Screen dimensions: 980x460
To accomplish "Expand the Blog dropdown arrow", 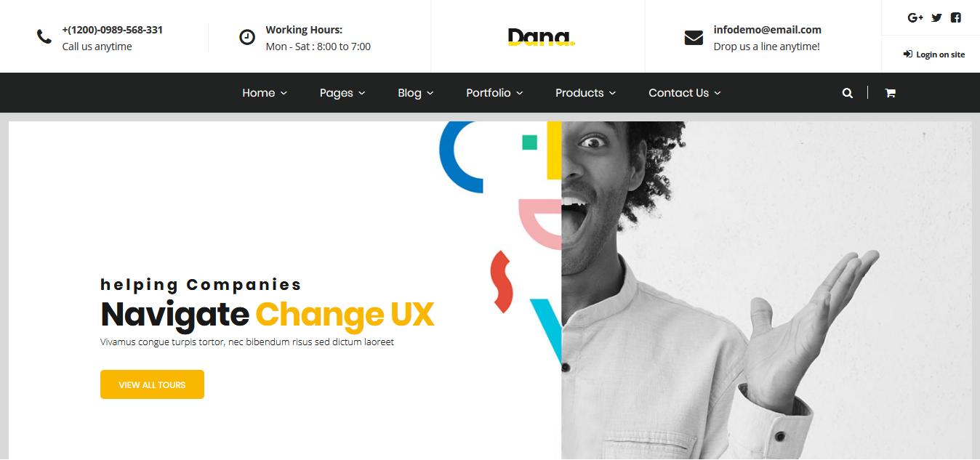I will pyautogui.click(x=430, y=93).
